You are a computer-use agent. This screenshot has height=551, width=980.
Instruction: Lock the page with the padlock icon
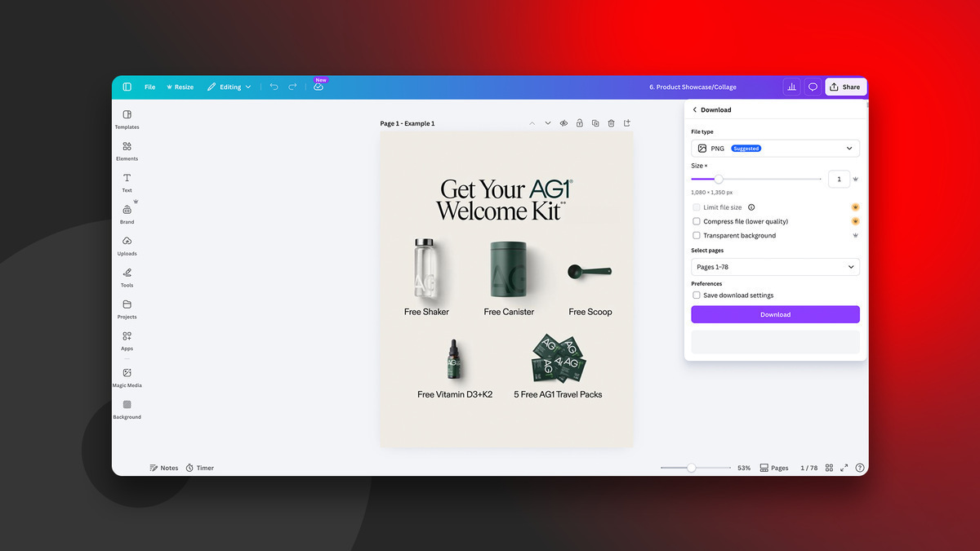click(x=579, y=123)
